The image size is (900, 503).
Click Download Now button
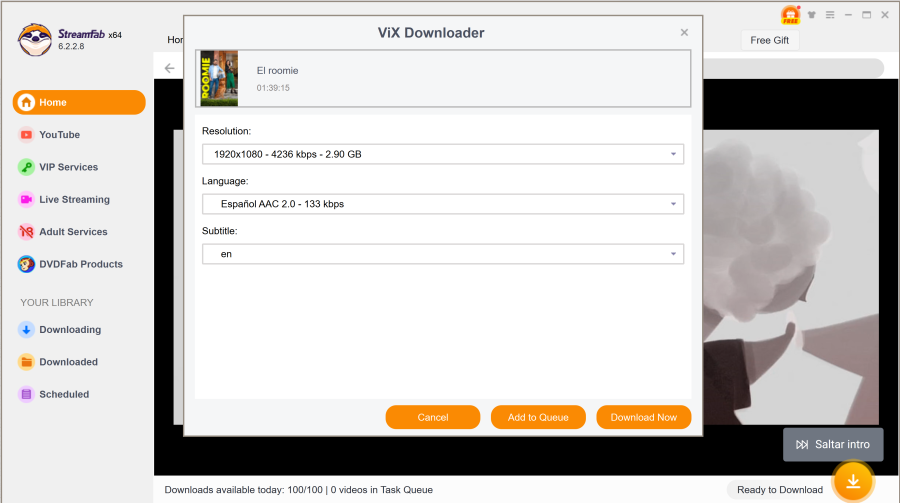click(x=643, y=417)
